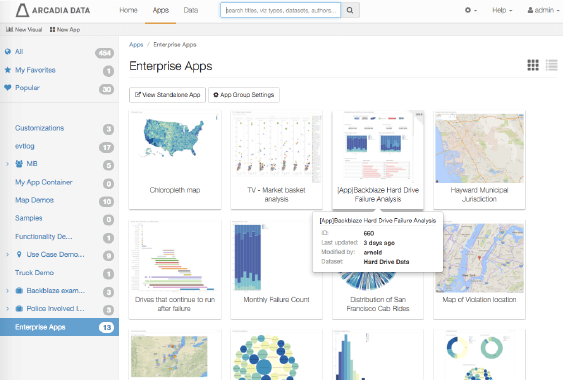Click App Group Settings button
564x380 pixels.
(x=244, y=95)
